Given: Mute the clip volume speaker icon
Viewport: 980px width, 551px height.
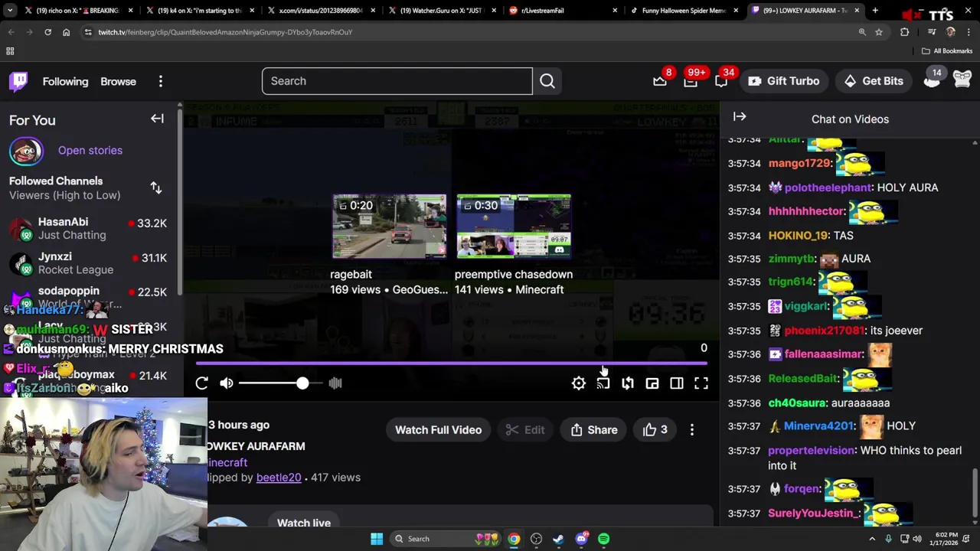Looking at the screenshot, I should pyautogui.click(x=227, y=383).
